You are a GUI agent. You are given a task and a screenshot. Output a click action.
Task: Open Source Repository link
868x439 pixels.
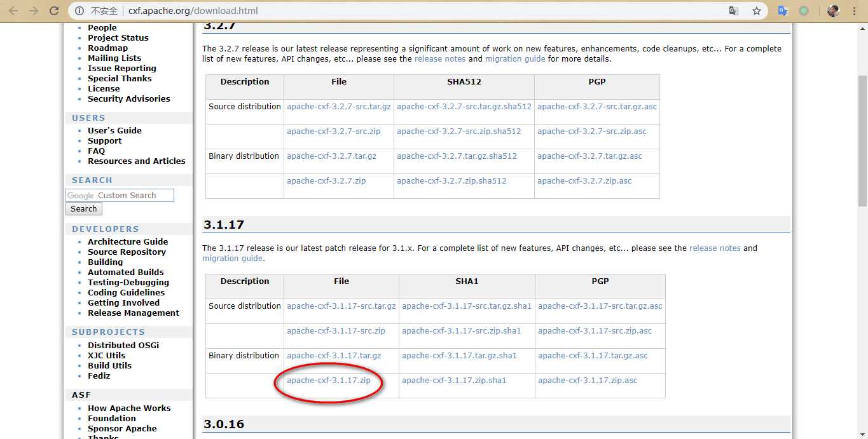[127, 252]
